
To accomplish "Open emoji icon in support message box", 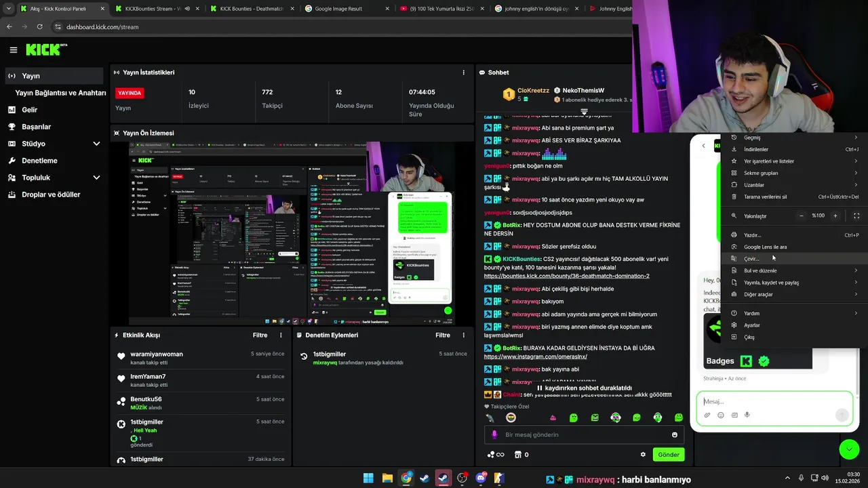I will point(720,415).
